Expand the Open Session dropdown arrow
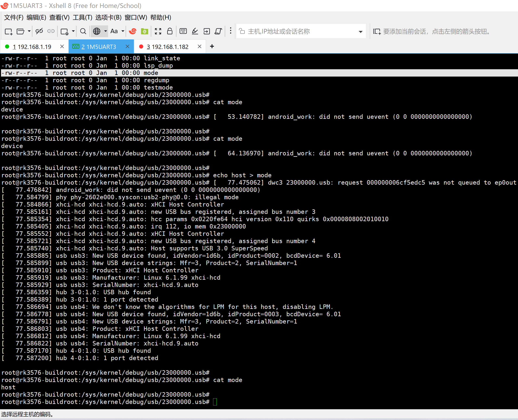518x420 pixels. (x=29, y=31)
